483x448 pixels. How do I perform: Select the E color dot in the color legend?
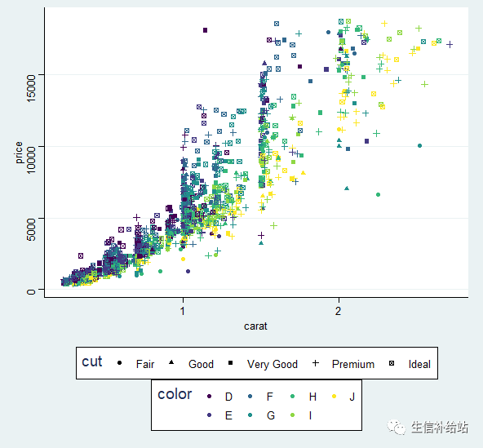(x=210, y=415)
